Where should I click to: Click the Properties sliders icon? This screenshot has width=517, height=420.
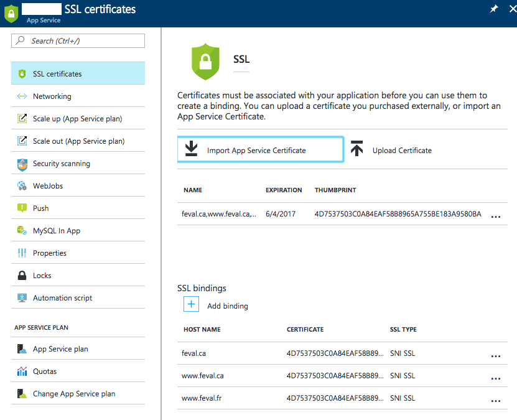tap(22, 253)
